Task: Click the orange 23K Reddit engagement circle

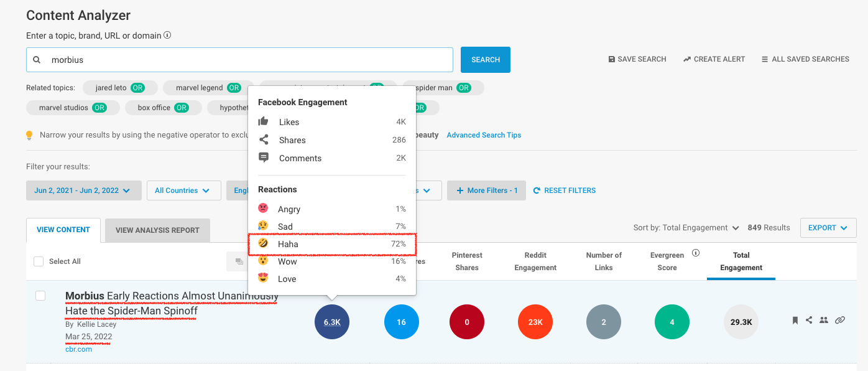Action: pyautogui.click(x=535, y=322)
